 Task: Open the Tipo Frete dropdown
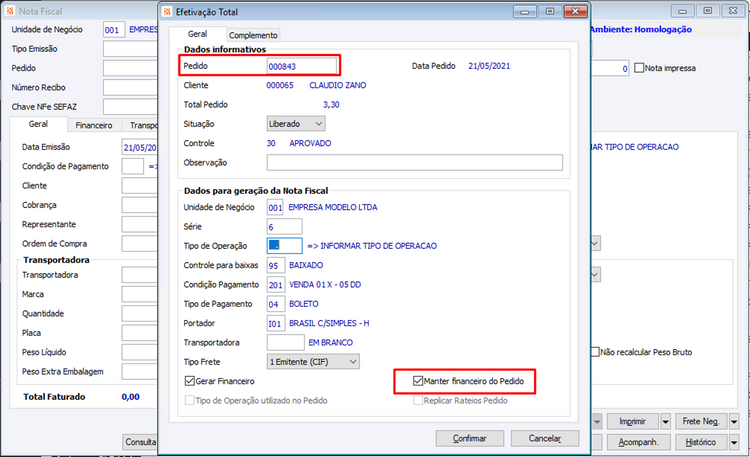pos(313,362)
